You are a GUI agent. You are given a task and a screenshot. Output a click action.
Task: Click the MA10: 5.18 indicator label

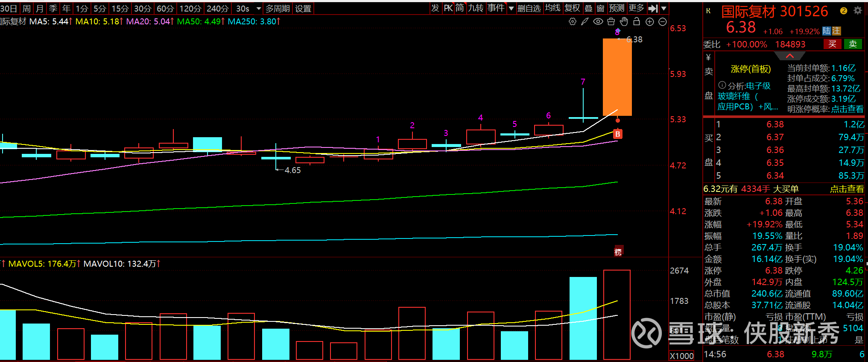pyautogui.click(x=99, y=21)
